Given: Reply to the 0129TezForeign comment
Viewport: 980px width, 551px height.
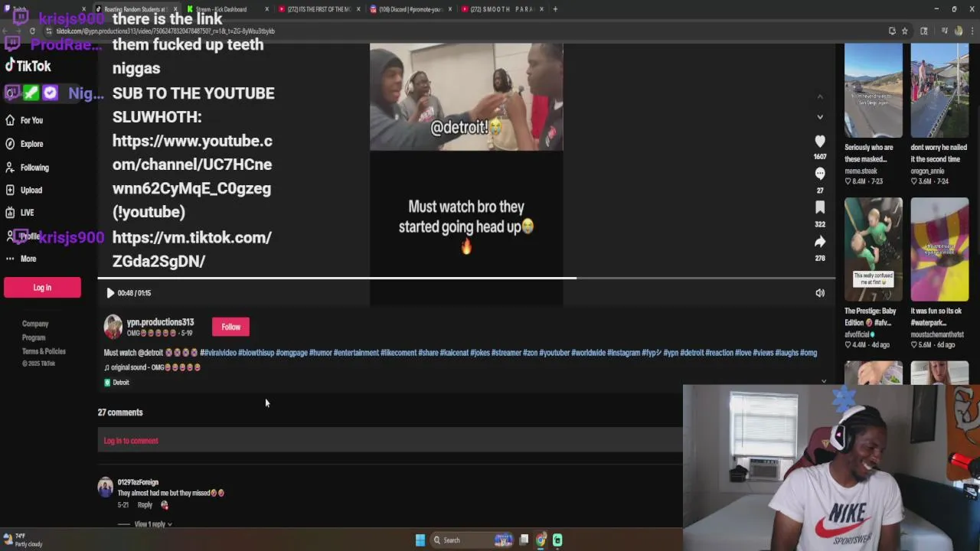Looking at the screenshot, I should [x=145, y=505].
